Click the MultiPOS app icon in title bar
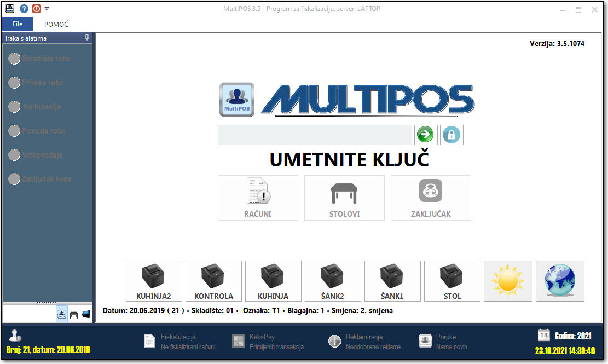 click(x=10, y=8)
